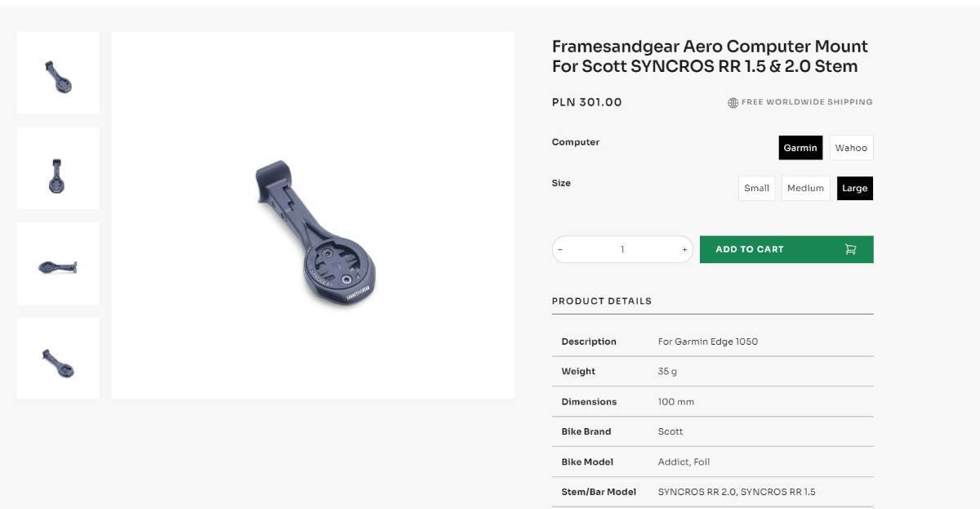The width and height of the screenshot is (980, 509).
Task: Select the Garmin computer option
Action: coord(800,148)
